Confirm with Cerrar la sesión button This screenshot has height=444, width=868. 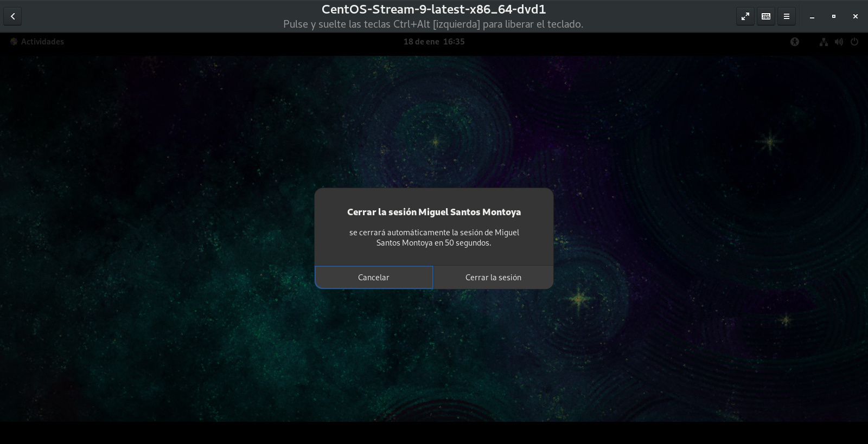493,277
